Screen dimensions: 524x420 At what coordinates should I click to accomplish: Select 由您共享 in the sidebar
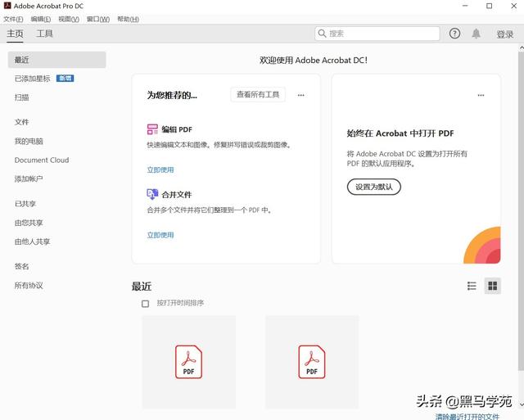click(x=29, y=223)
